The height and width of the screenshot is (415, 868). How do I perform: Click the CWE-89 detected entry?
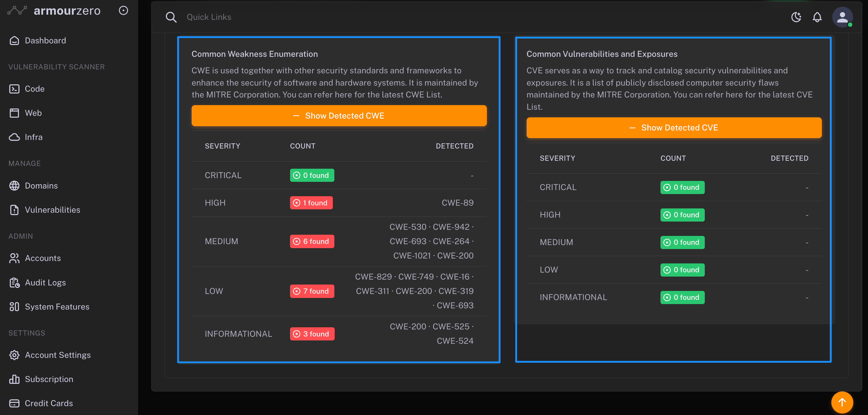457,203
